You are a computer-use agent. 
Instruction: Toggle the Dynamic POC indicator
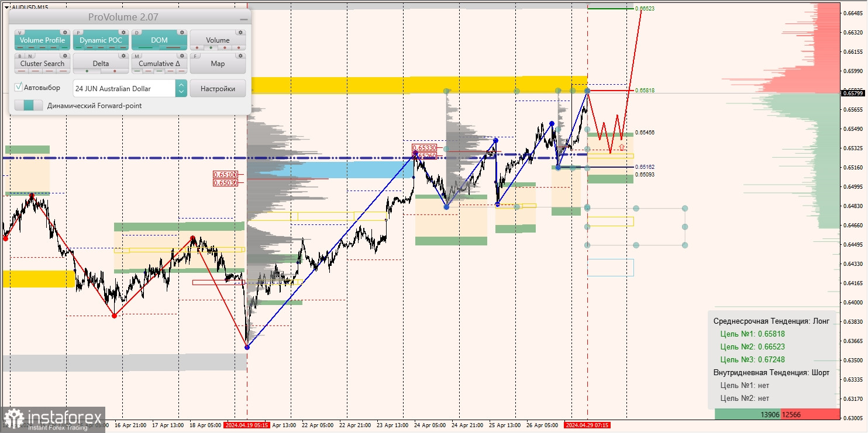(101, 40)
